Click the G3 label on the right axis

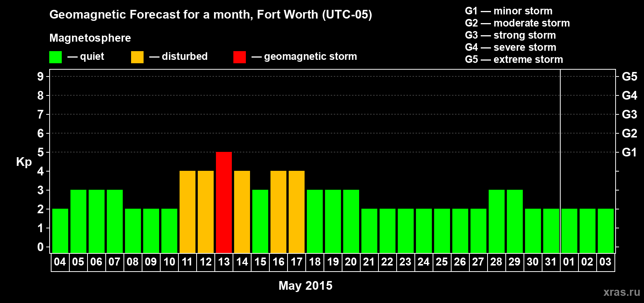630,114
